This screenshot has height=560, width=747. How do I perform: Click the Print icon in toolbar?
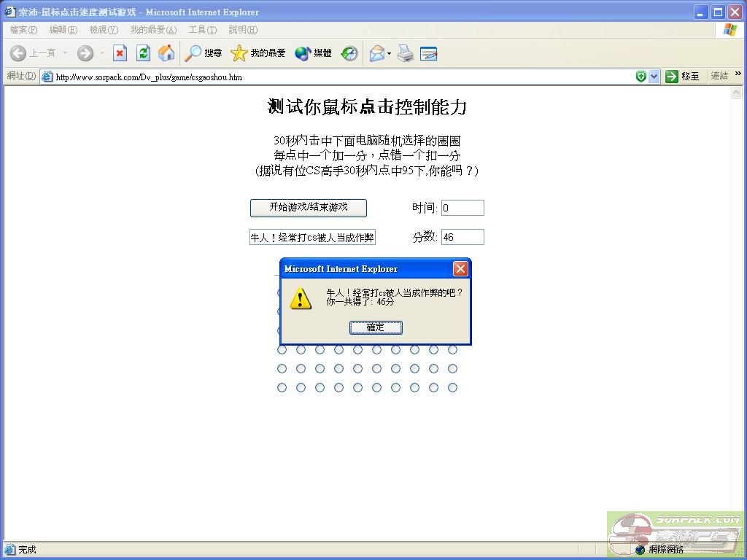406,53
